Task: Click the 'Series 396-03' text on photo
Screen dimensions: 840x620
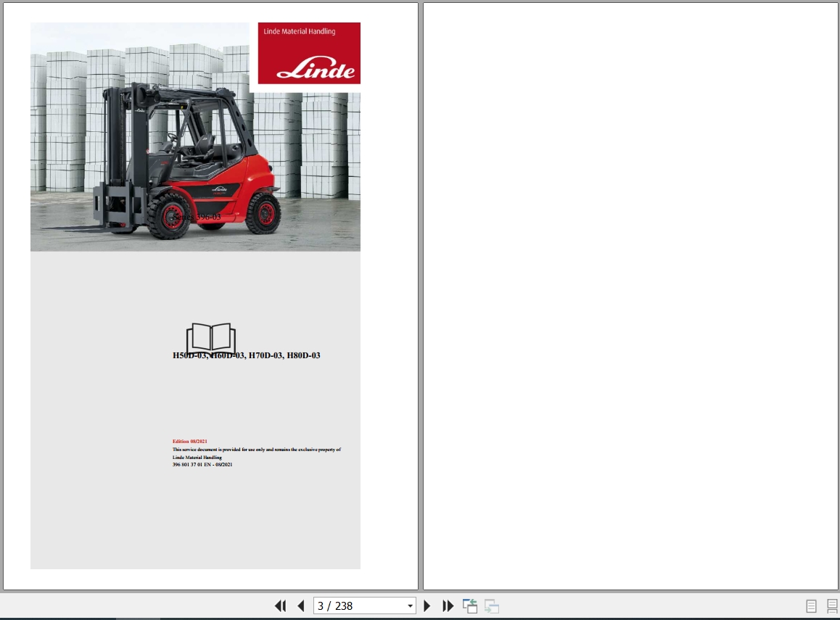Action: (197, 217)
